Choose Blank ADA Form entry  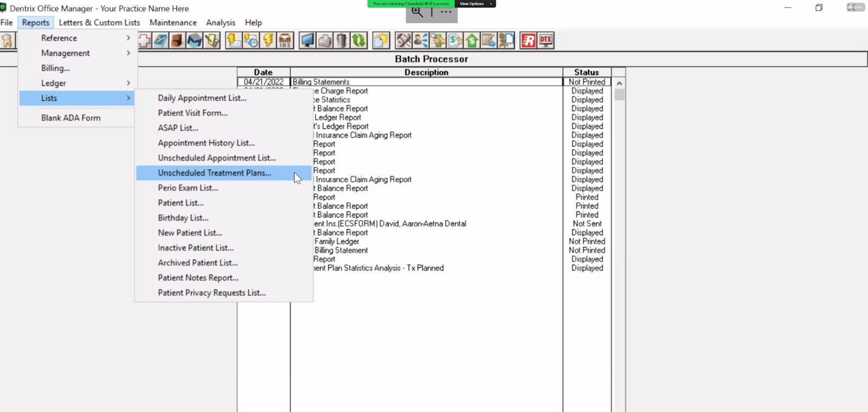(x=78, y=118)
